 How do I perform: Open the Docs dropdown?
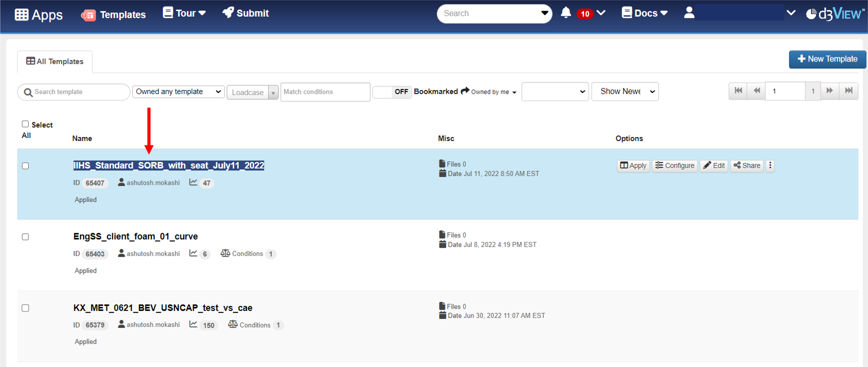[x=645, y=13]
